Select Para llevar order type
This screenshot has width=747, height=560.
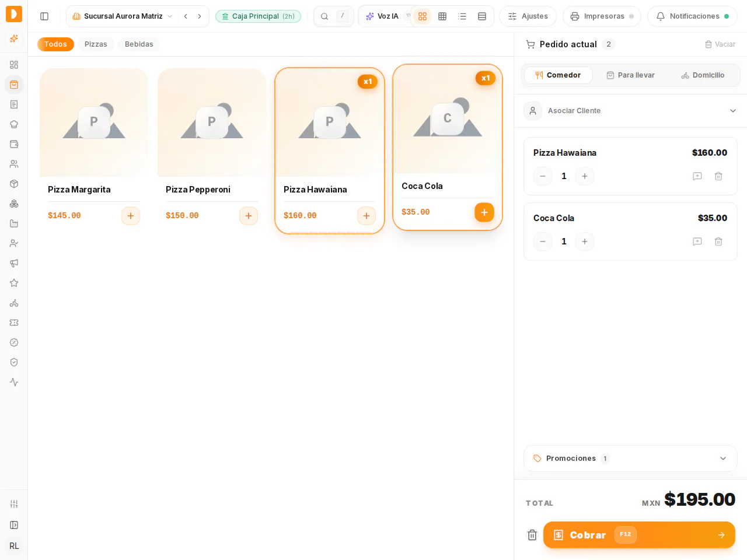(630, 75)
